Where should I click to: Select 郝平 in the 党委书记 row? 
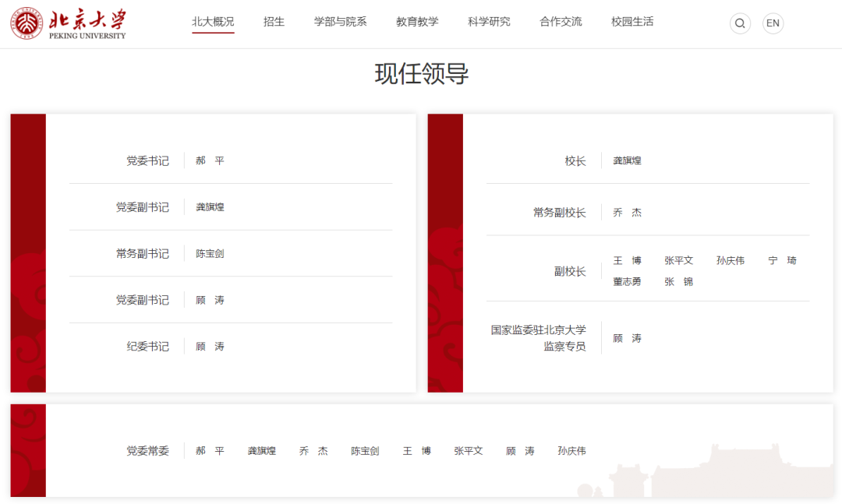[x=210, y=160]
